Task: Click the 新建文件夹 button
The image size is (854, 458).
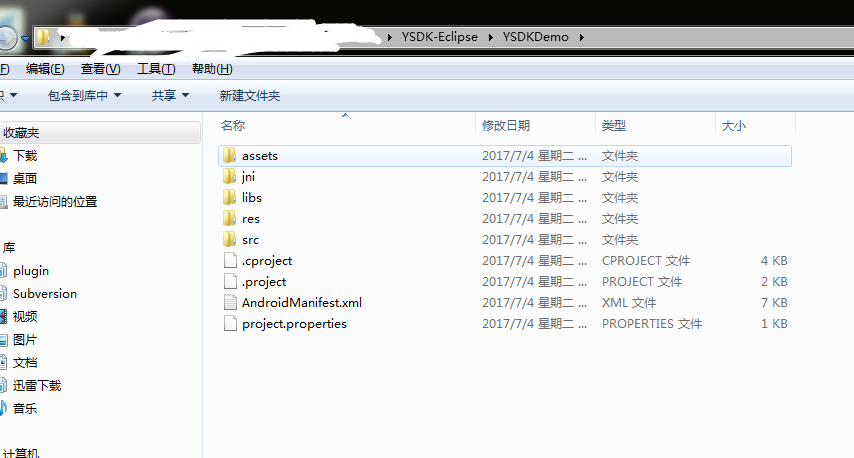Action: 249,96
